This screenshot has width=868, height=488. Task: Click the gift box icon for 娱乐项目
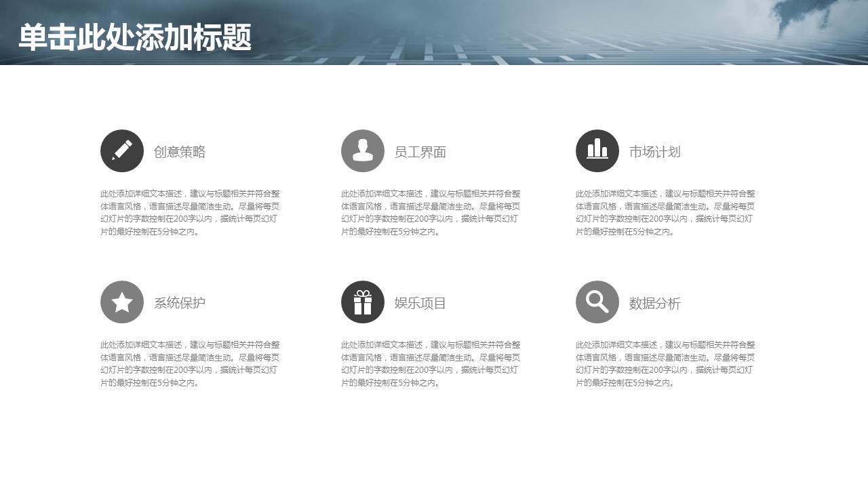click(363, 302)
